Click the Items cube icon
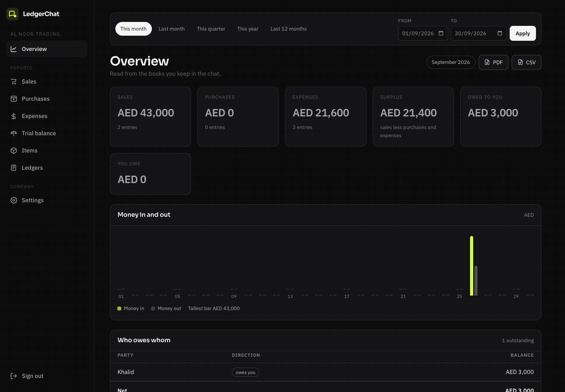Viewport: 565px width, 392px height. [14, 151]
